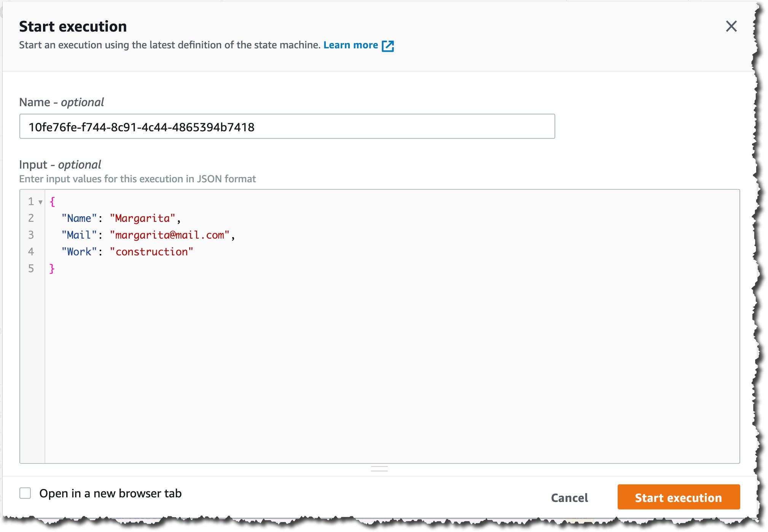Image resolution: width=768 pixels, height=532 pixels.
Task: Close the Start execution dialog
Action: click(x=731, y=26)
